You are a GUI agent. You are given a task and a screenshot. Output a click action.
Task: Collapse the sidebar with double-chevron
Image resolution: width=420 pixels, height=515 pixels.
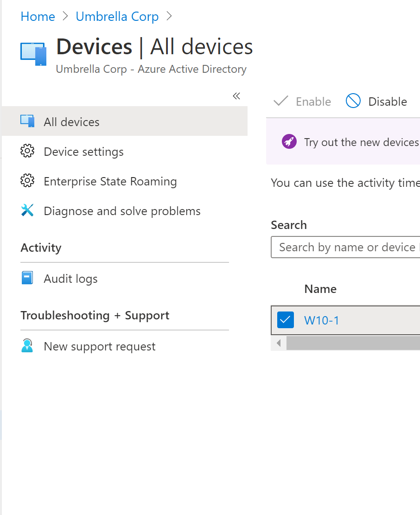[236, 96]
